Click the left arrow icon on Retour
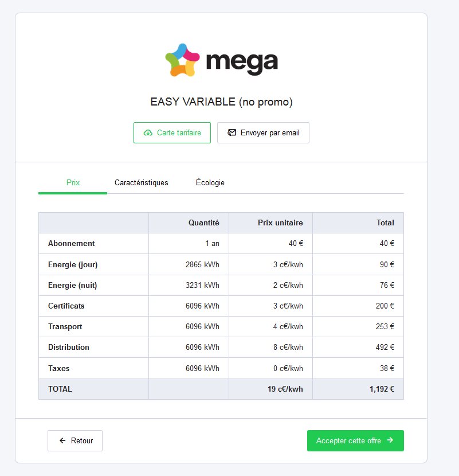This screenshot has width=459, height=476. (x=62, y=441)
